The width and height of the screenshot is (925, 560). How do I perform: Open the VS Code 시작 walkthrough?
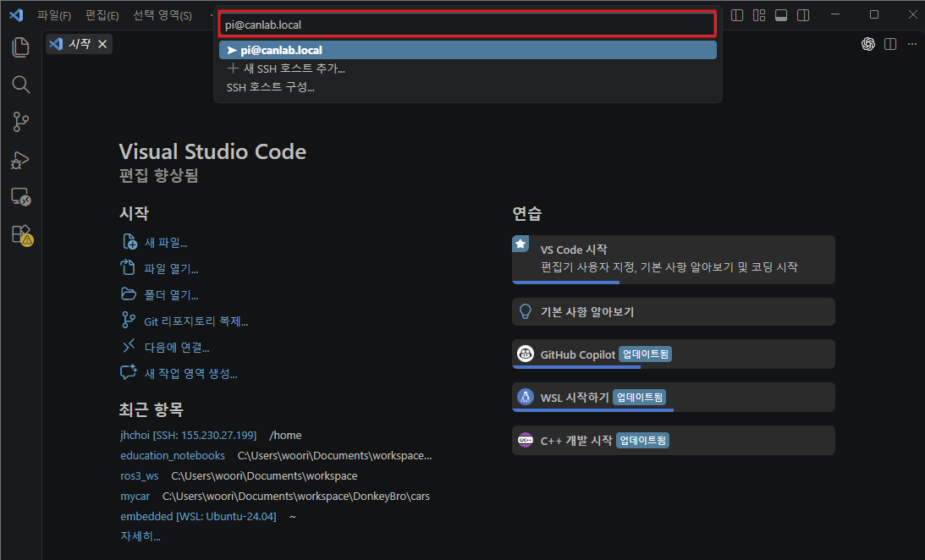[673, 260]
